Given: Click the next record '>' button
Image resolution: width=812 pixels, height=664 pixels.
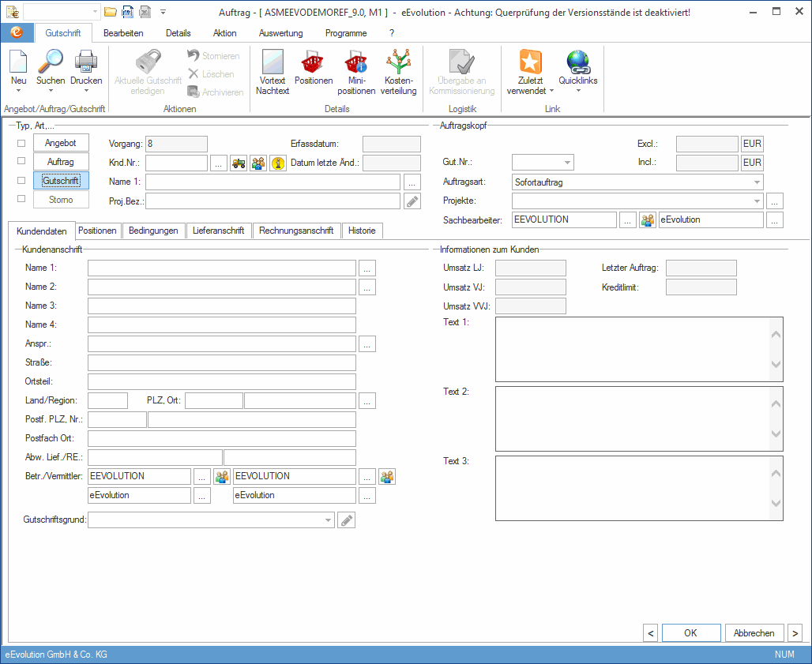Looking at the screenshot, I should pos(795,633).
